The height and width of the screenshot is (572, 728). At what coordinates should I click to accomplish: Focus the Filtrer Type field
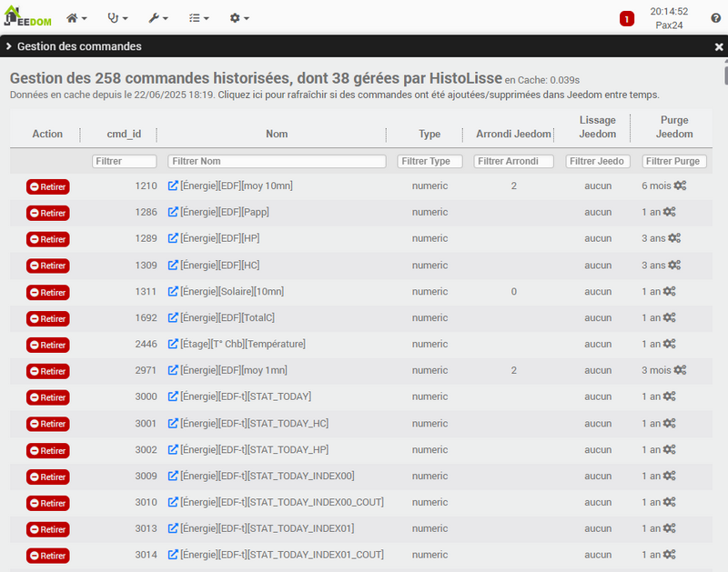430,161
